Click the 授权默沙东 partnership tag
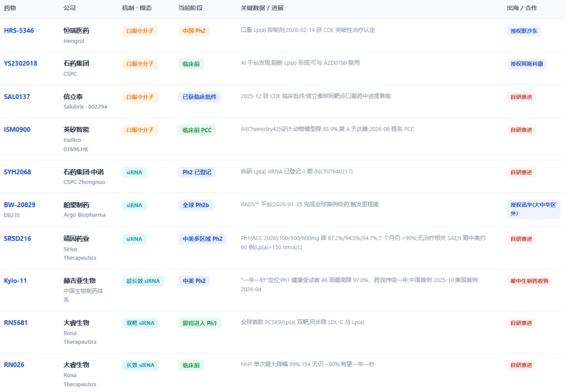The height and width of the screenshot is (392, 565). [x=524, y=31]
